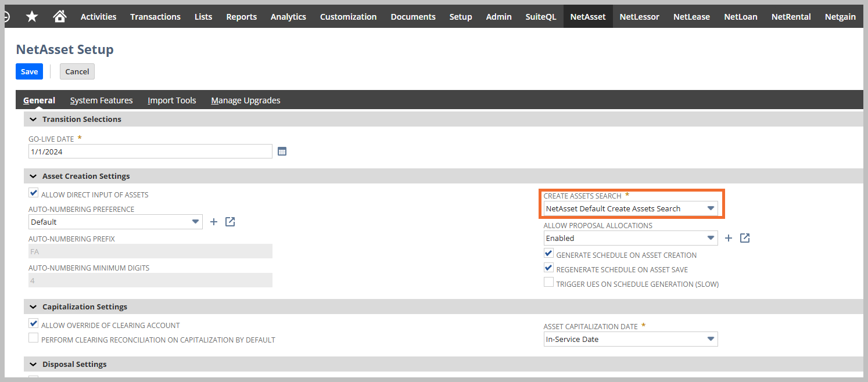Collapse Capitalization Settings section

(33, 307)
